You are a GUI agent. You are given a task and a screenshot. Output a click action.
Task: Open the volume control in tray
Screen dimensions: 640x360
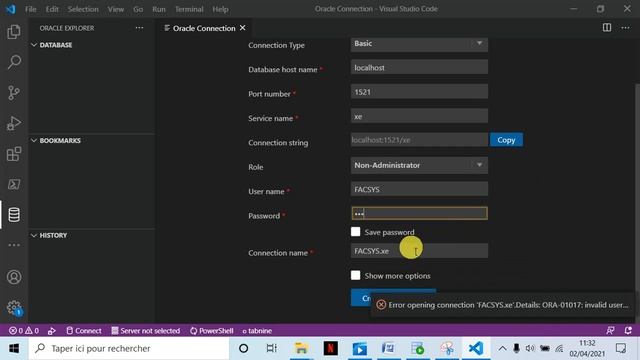click(x=530, y=349)
